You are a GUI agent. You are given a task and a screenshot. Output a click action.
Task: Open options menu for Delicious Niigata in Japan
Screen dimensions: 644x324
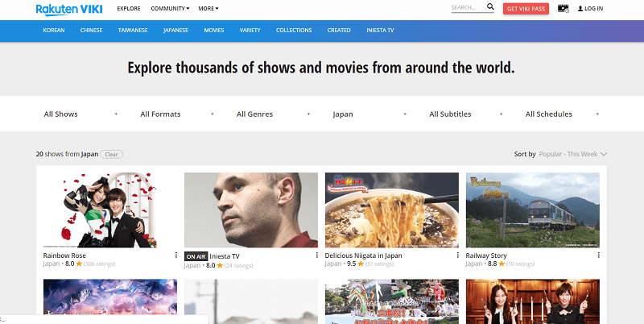click(x=457, y=255)
